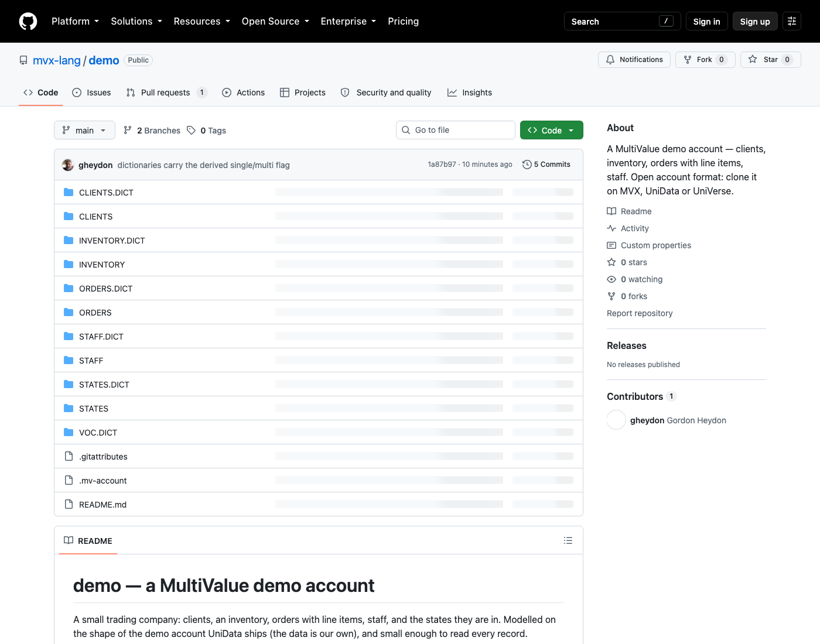Open the Releases heading link
The image size is (820, 644).
[x=627, y=345]
